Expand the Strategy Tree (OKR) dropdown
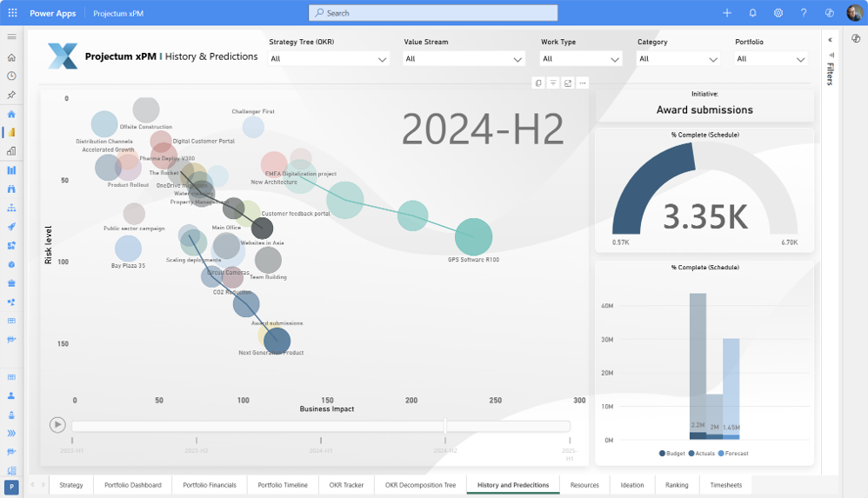The image size is (868, 498). (329, 59)
